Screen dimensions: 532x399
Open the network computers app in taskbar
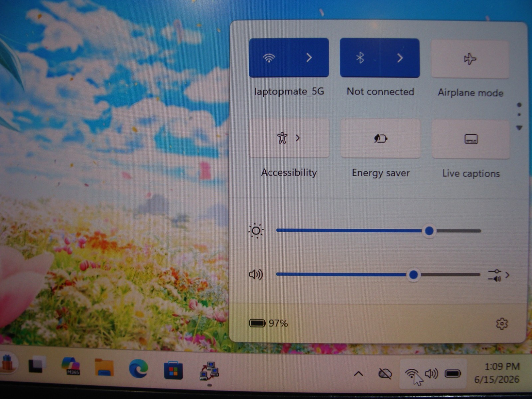point(209,371)
